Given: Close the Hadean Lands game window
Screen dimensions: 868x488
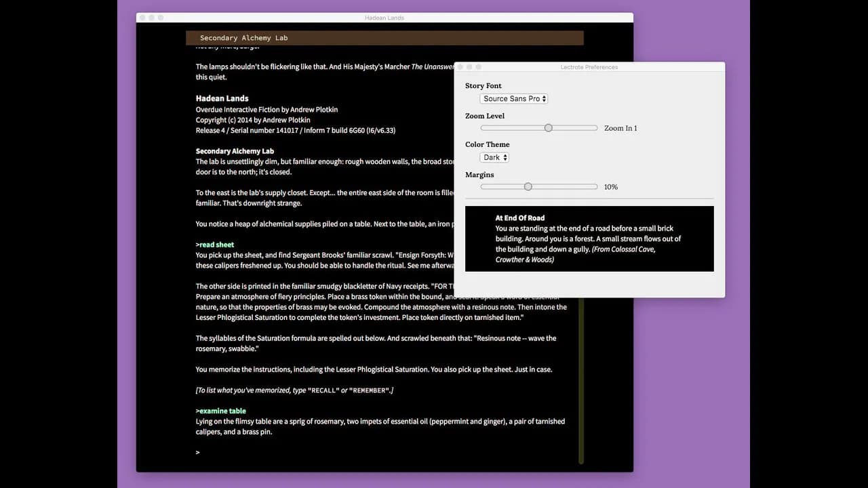Looking at the screenshot, I should [x=143, y=18].
